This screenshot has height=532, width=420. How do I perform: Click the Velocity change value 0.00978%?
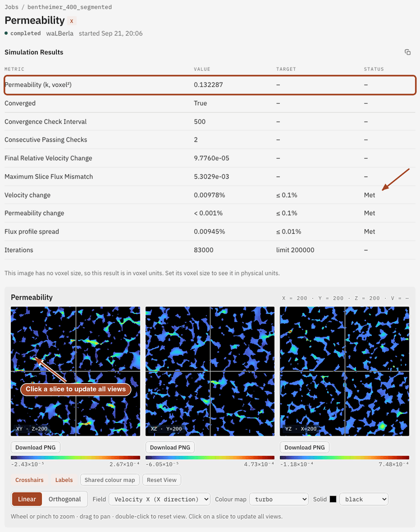(209, 195)
